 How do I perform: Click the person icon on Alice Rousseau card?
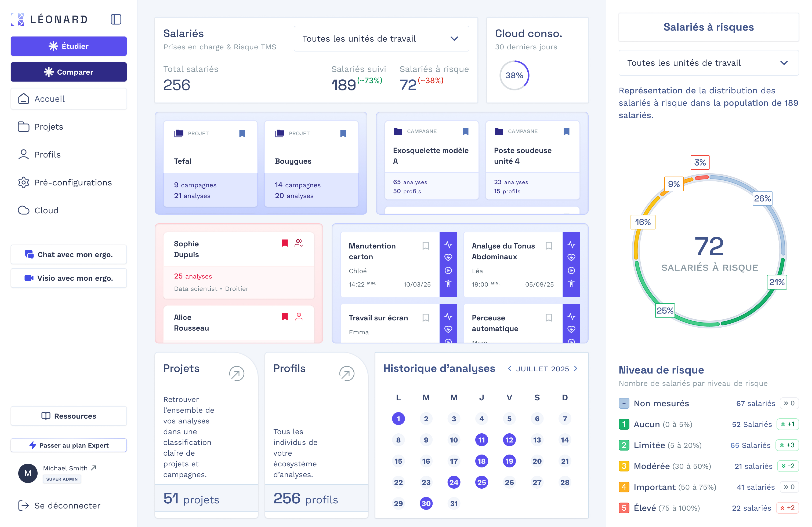tap(299, 317)
